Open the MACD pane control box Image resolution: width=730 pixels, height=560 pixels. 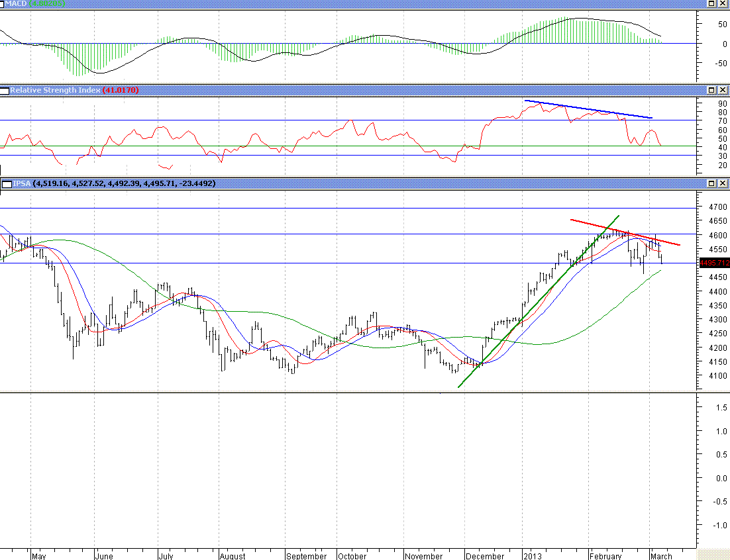(x=4, y=4)
